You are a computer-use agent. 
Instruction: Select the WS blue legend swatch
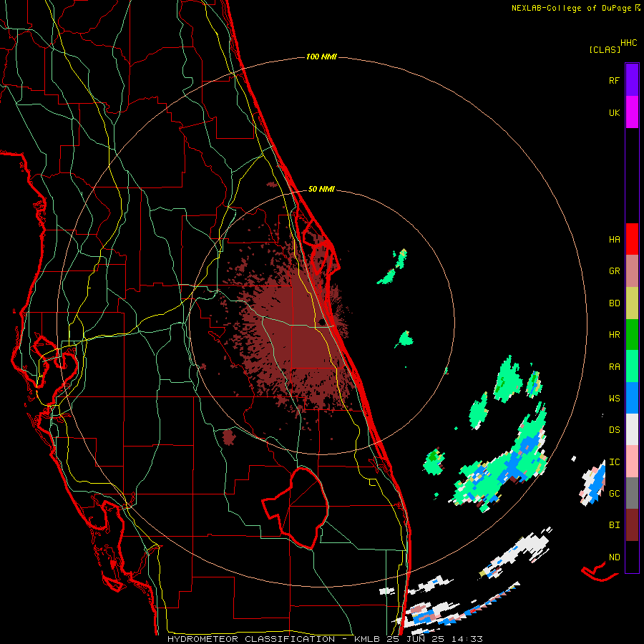(632, 398)
